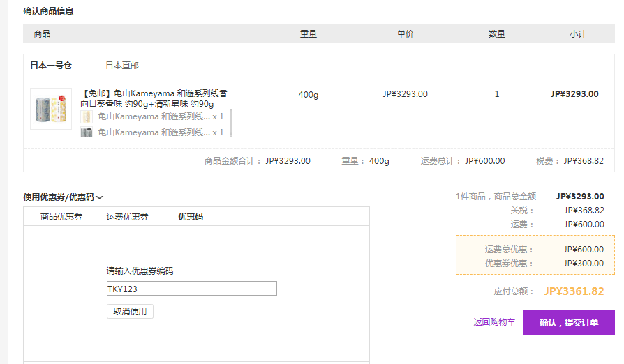Viewport: 624px width, 364px height.
Task: Click the 数量 column header
Action: point(497,34)
